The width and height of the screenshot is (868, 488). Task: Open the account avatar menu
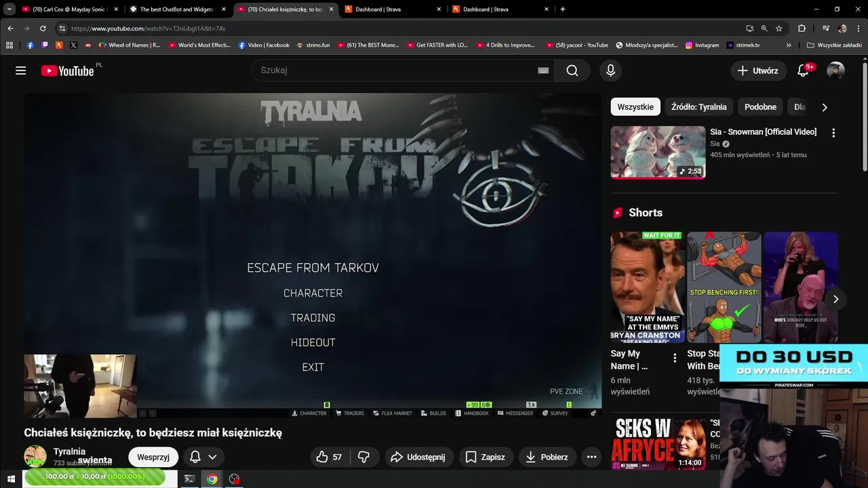coord(835,70)
